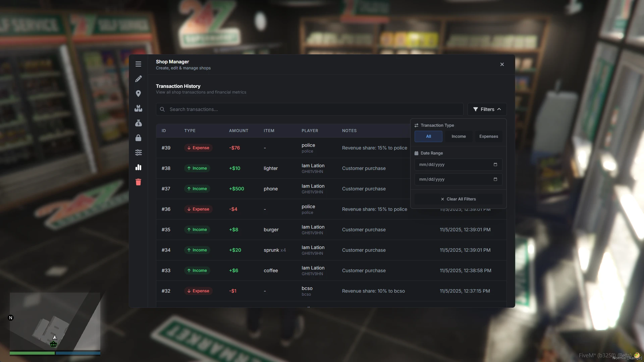Open the stacked boxes inventory icon
This screenshot has width=644, height=362.
point(138,108)
